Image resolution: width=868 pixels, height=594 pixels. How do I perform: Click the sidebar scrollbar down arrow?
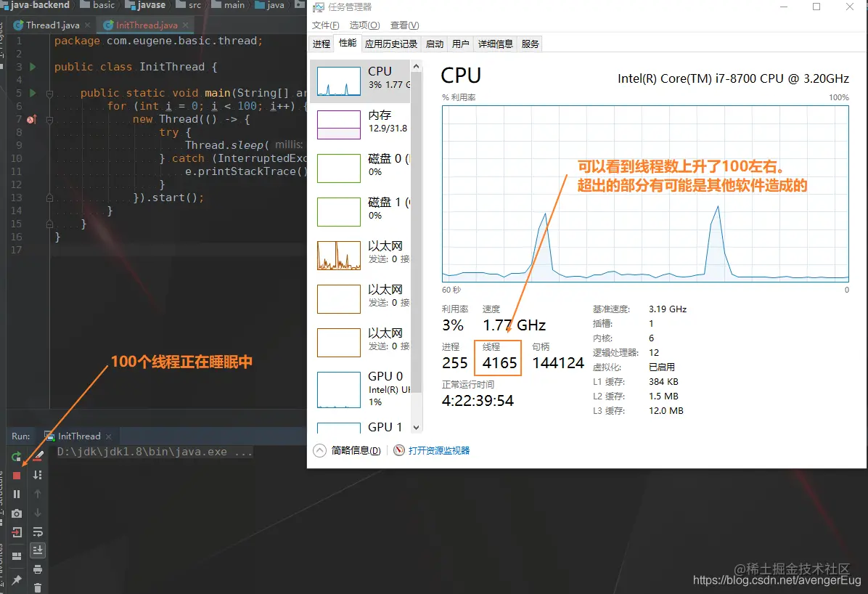[x=417, y=428]
